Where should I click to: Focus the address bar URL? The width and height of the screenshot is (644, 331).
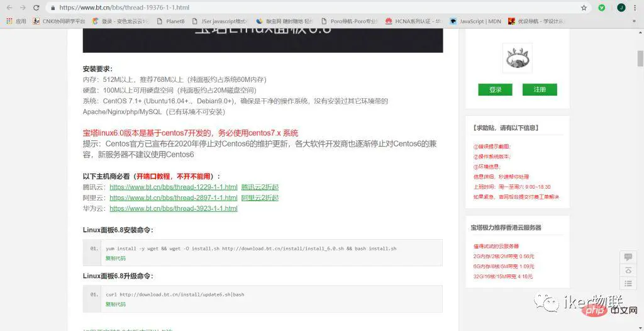coord(125,8)
